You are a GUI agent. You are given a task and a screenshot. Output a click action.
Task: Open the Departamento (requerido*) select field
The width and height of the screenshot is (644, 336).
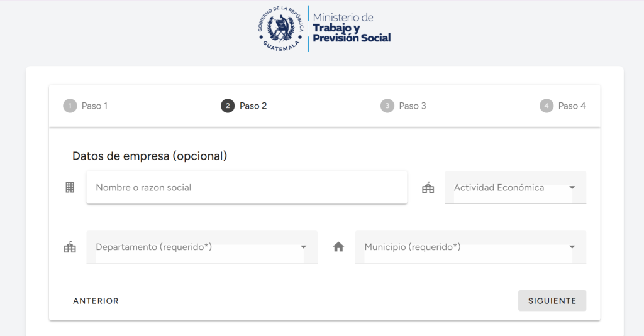pos(202,247)
